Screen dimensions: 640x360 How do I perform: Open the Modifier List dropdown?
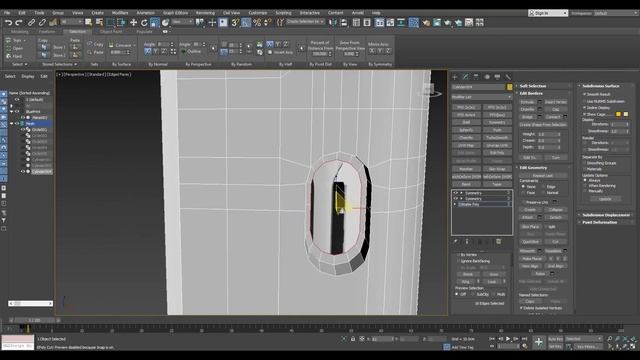(482, 97)
